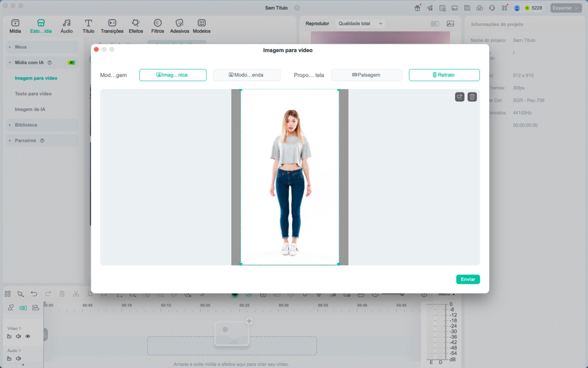588x368 pixels.
Task: Switch to the Áudio tab
Action: (x=67, y=26)
